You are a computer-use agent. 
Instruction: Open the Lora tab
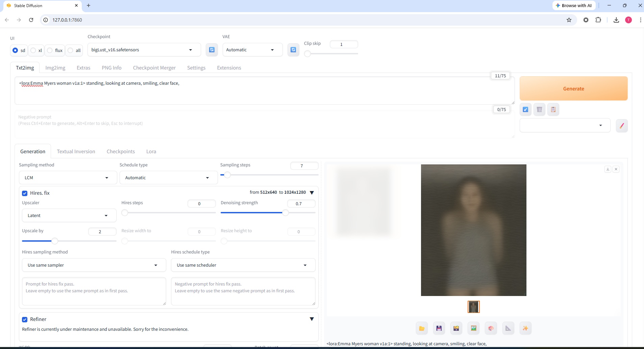[151, 152]
